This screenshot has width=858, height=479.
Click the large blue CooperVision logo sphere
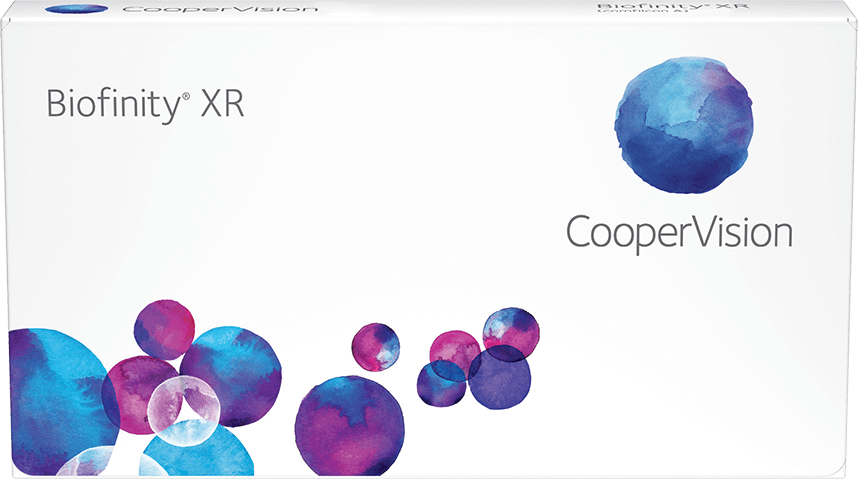pyautogui.click(x=683, y=125)
